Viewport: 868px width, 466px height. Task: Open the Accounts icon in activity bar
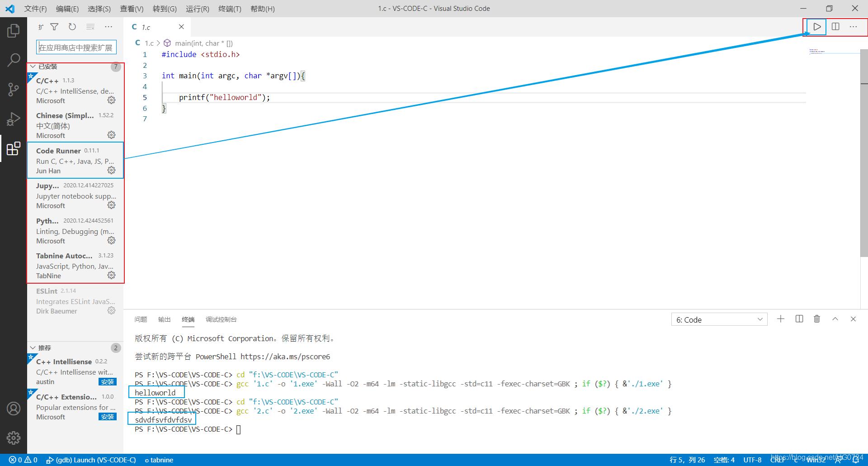(x=14, y=409)
